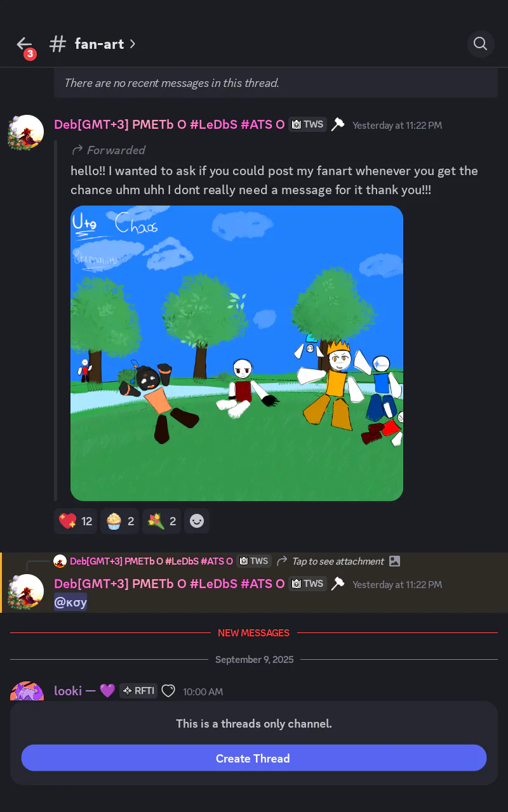Click the heart outline badge beside looki
This screenshot has width=508, height=812.
[168, 691]
